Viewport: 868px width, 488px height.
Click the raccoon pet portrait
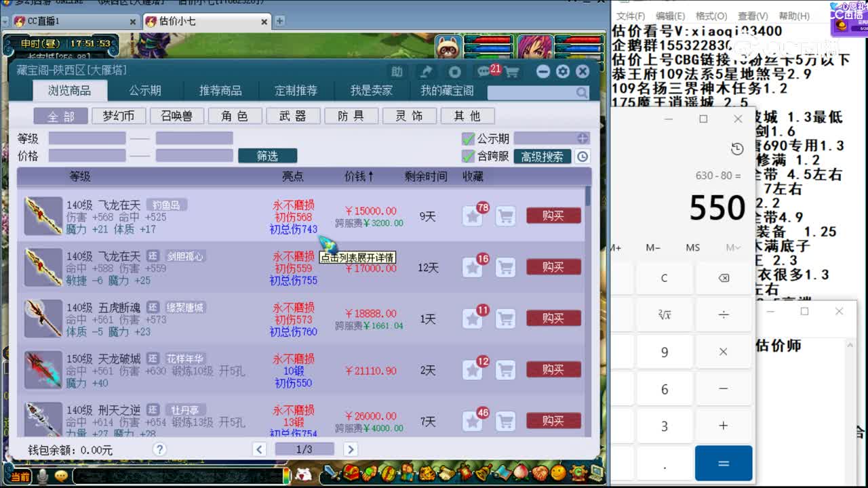(x=449, y=48)
